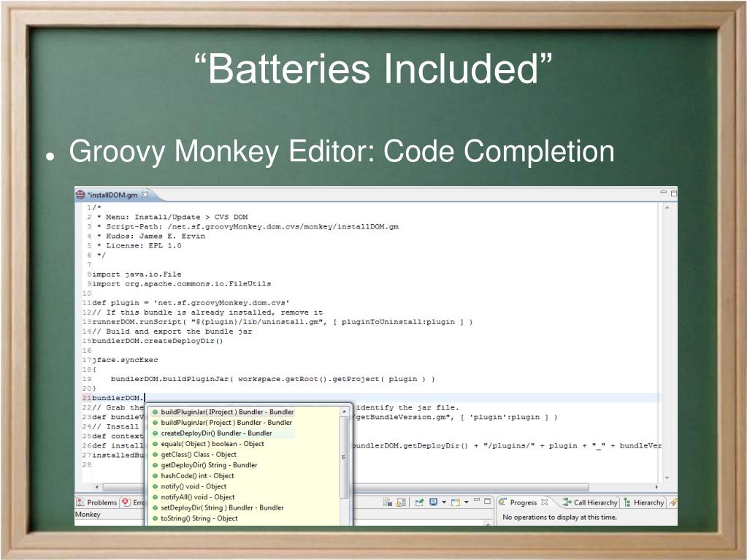Image resolution: width=747 pixels, height=560 pixels.
Task: Open the Error Log view tab
Action: point(133,502)
